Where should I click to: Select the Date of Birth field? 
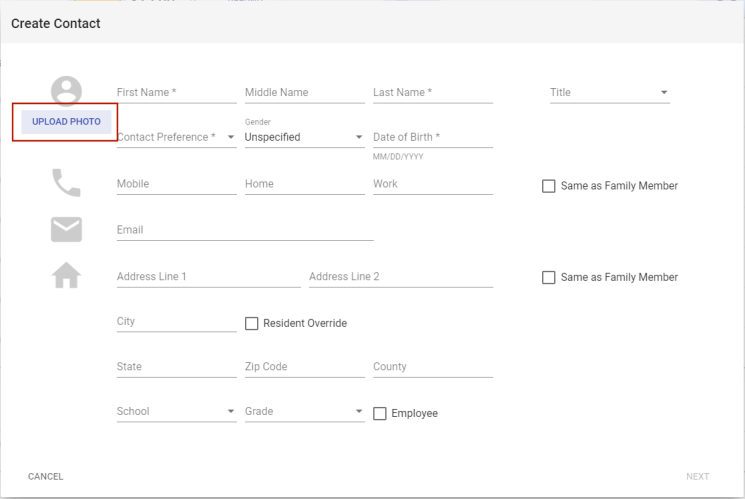(x=432, y=138)
